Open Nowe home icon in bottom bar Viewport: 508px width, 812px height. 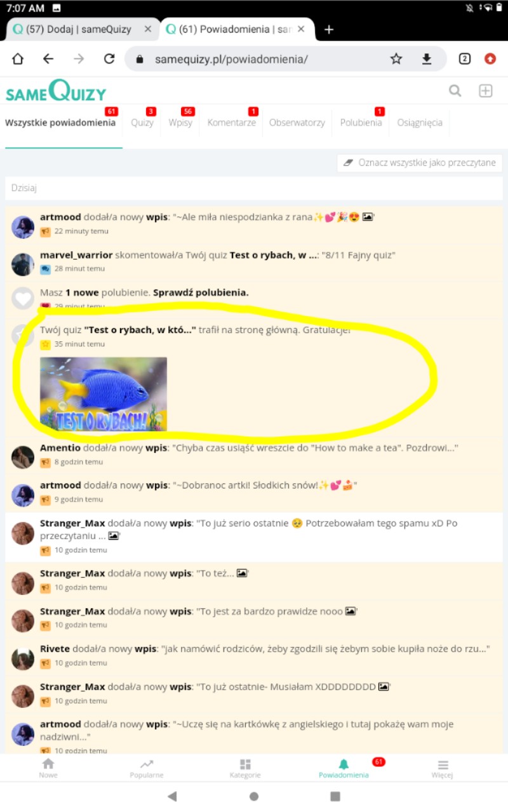(x=48, y=768)
